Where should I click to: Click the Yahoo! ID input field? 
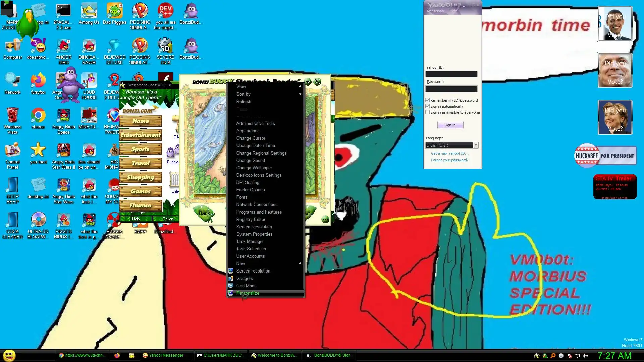pyautogui.click(x=451, y=74)
